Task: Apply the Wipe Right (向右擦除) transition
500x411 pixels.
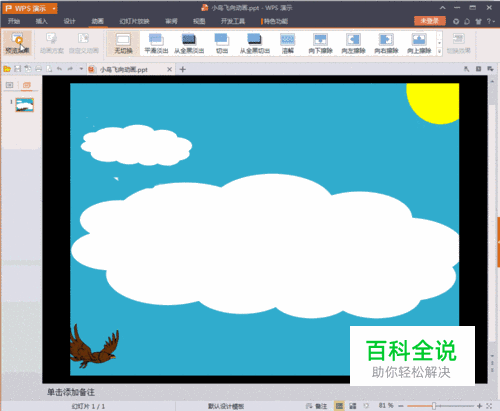Action: coord(386,43)
